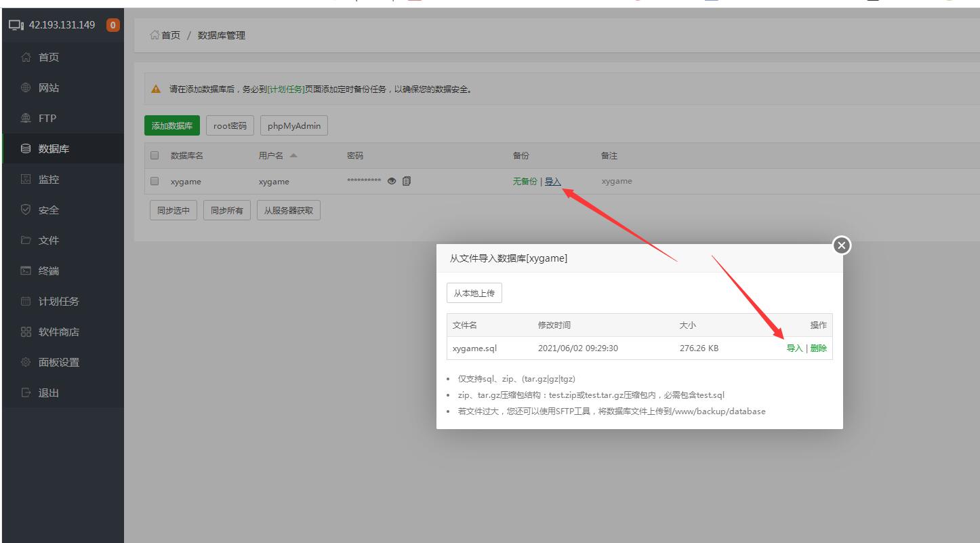Select all databases header checkbox

(155, 155)
